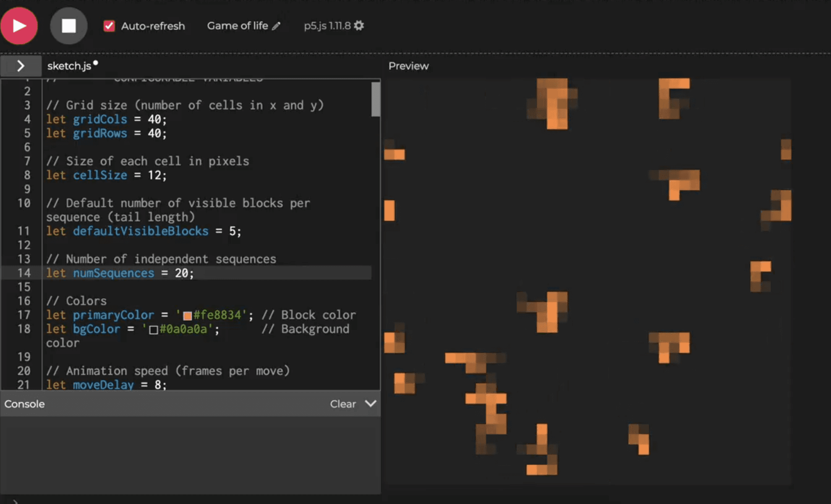Click the console prompt arrow at bottom
831x504 pixels.
[15, 501]
